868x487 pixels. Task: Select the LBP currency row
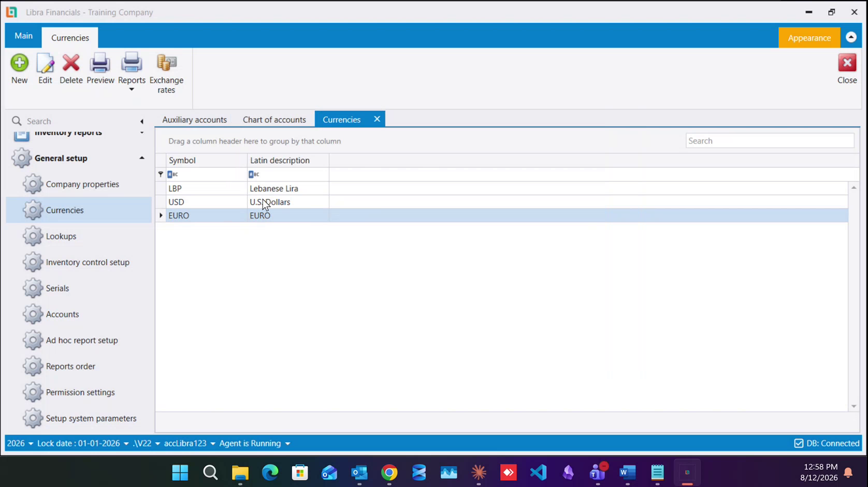pos(501,189)
